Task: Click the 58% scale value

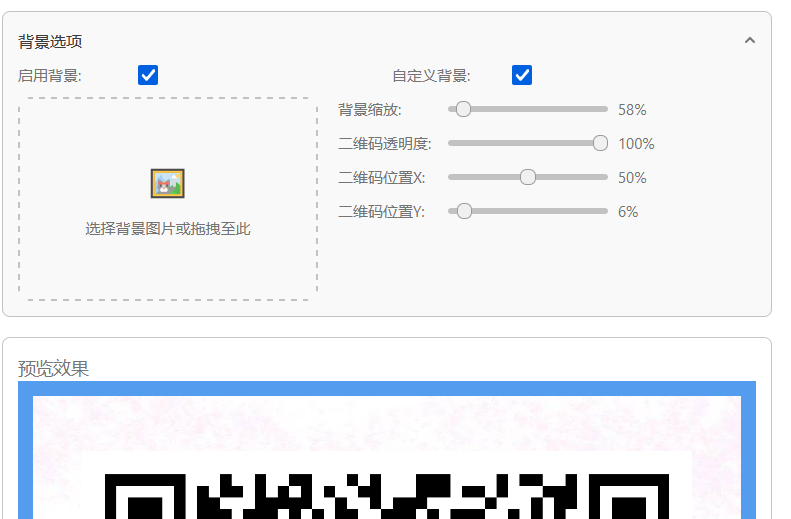Action: [632, 109]
